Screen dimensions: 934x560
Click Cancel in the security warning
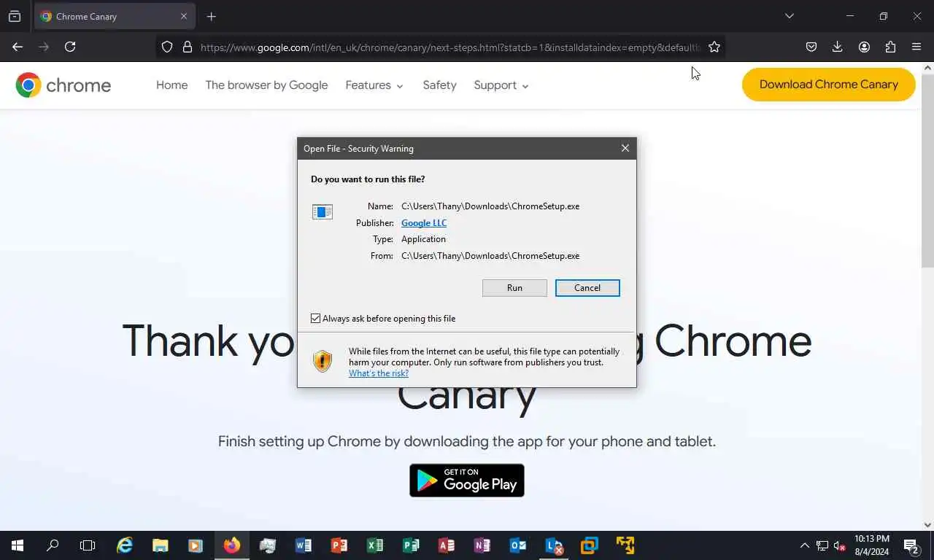(x=587, y=288)
